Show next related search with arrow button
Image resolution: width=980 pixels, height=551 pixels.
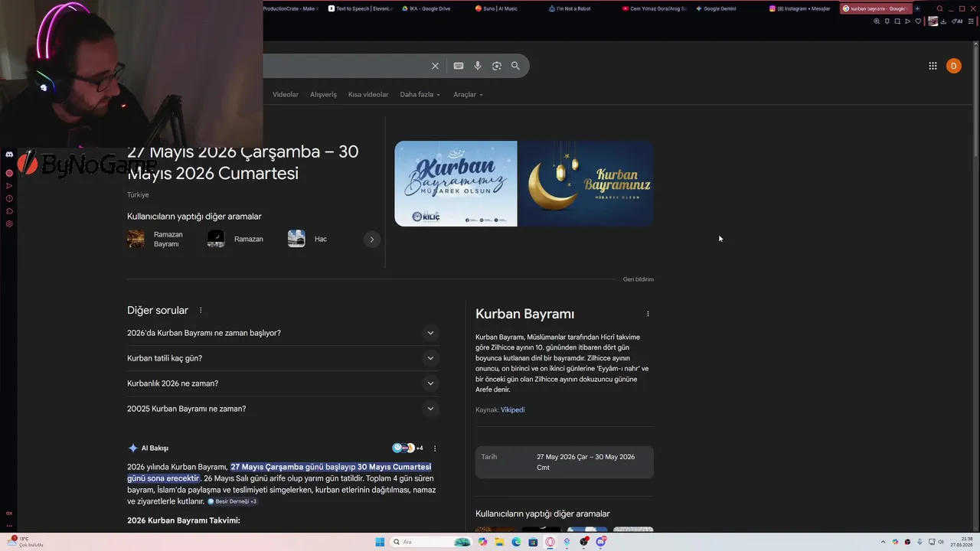pos(372,240)
